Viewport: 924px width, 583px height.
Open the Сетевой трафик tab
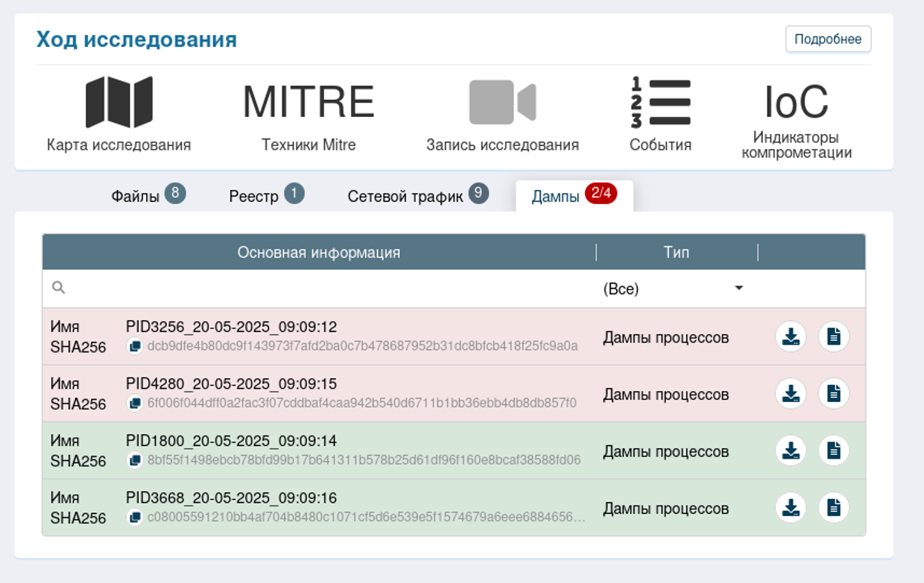coord(417,196)
